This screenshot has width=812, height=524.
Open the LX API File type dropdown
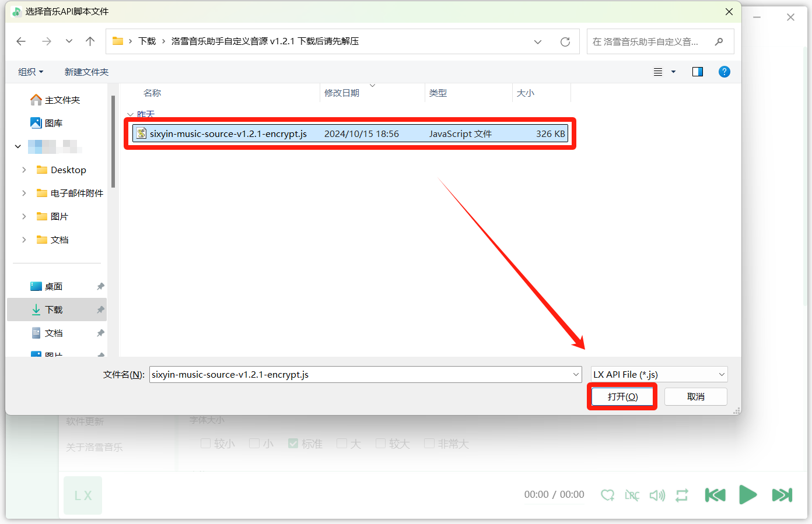coord(659,374)
